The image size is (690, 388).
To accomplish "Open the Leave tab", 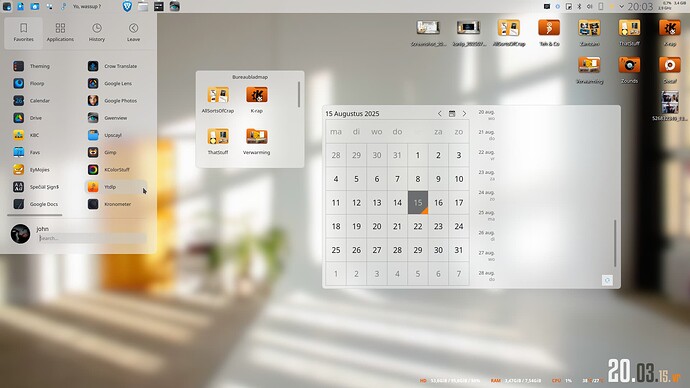I will click(x=133, y=33).
